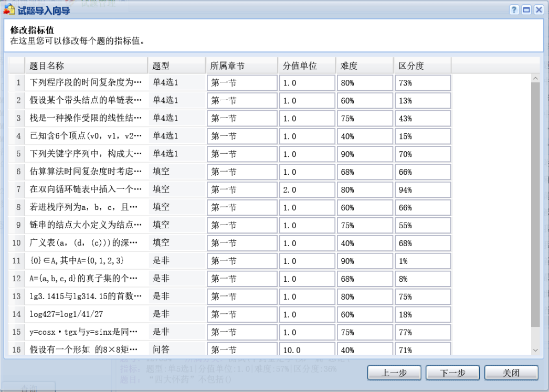Edit 分值单位 field of row 7
Screen dimensions: 549x392
(307, 190)
